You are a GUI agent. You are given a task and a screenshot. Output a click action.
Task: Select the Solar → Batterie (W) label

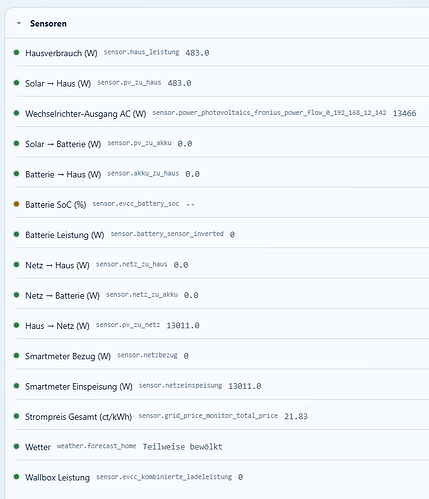[63, 144]
